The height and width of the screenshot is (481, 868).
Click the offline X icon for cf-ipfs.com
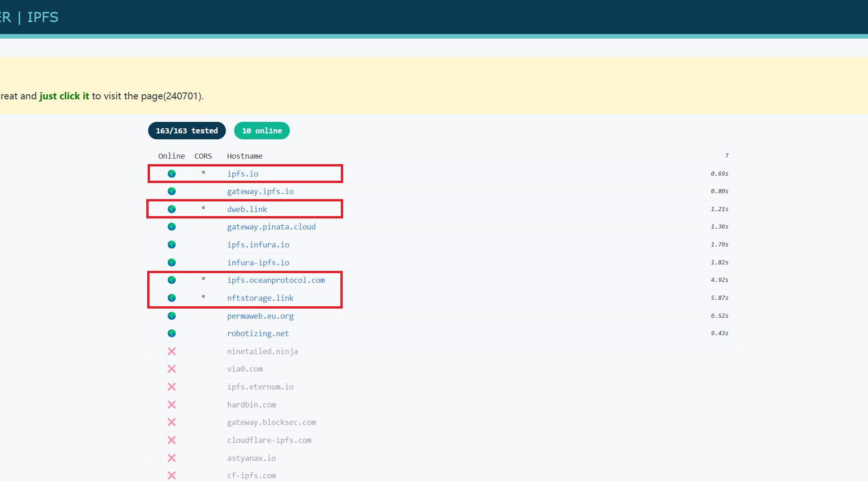point(172,475)
